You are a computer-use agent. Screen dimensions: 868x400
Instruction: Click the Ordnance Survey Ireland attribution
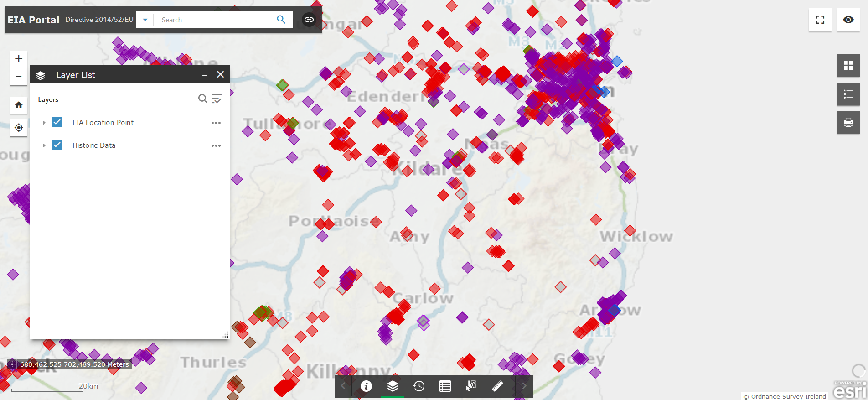pos(785,396)
